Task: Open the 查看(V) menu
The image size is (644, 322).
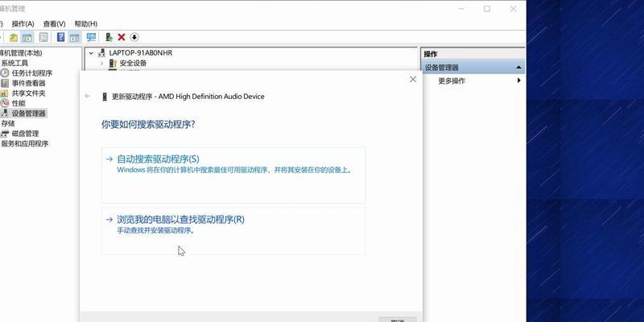Action: click(54, 24)
